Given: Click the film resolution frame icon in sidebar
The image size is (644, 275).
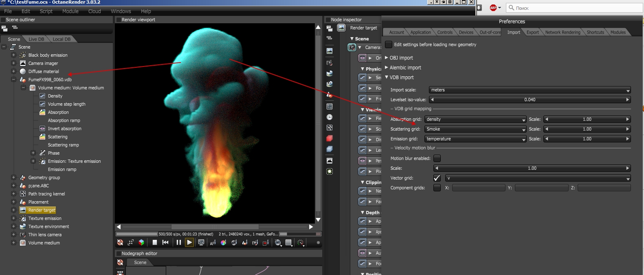Looking at the screenshot, I should pyautogui.click(x=330, y=106).
